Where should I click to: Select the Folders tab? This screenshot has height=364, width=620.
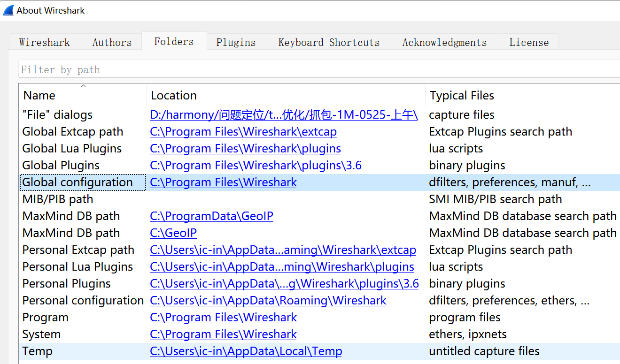174,41
